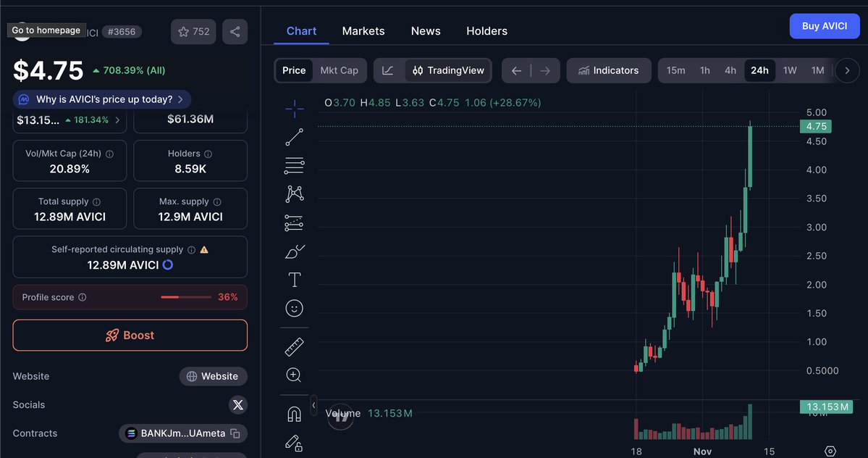Add AVICI to watchlist star 752
The image size is (868, 458).
tap(193, 32)
